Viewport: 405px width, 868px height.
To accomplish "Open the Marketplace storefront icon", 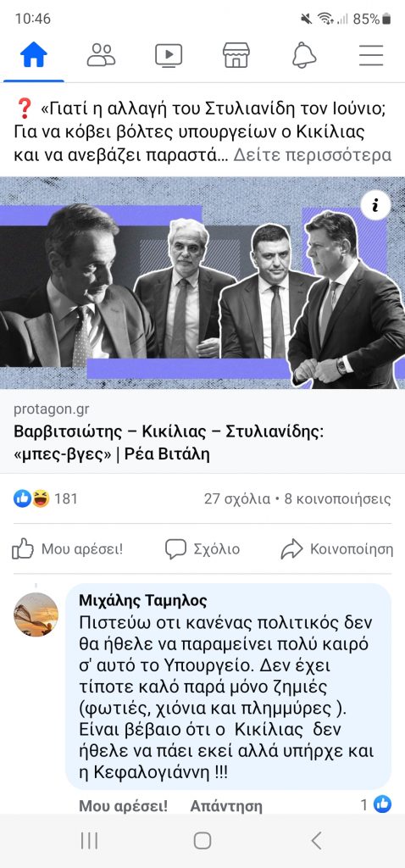I will [x=236, y=55].
